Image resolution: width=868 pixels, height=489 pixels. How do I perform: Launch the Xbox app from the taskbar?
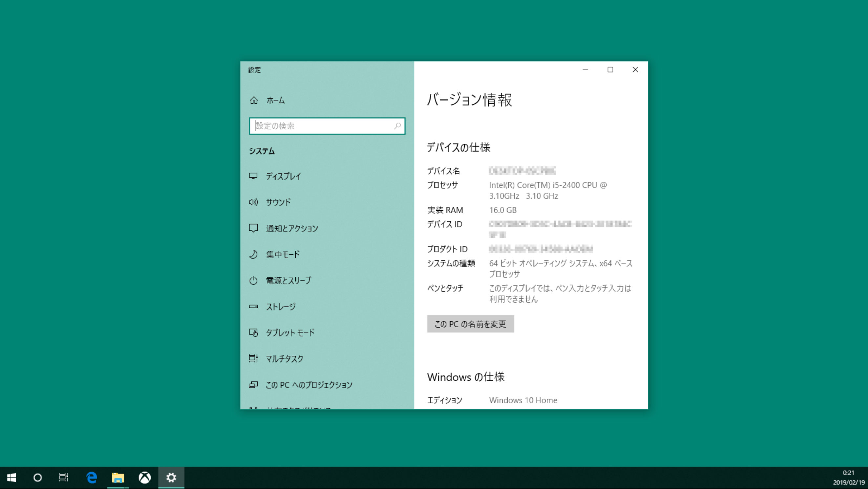coord(144,478)
